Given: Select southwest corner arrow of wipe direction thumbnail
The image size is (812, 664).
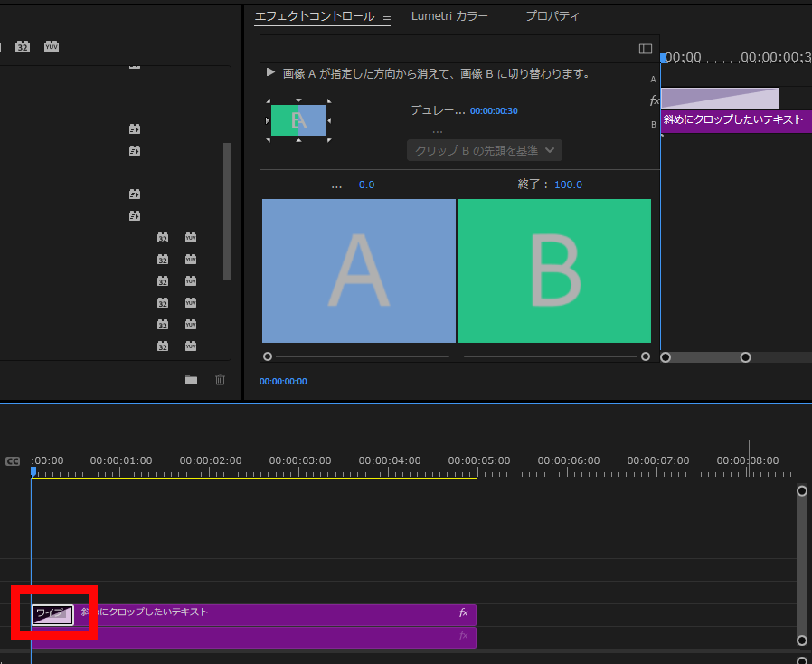Looking at the screenshot, I should click(x=269, y=140).
